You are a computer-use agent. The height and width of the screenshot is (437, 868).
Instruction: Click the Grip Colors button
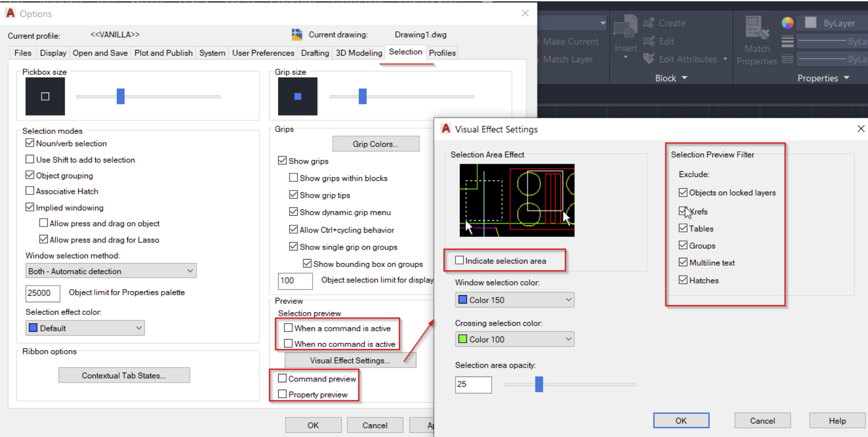point(376,143)
